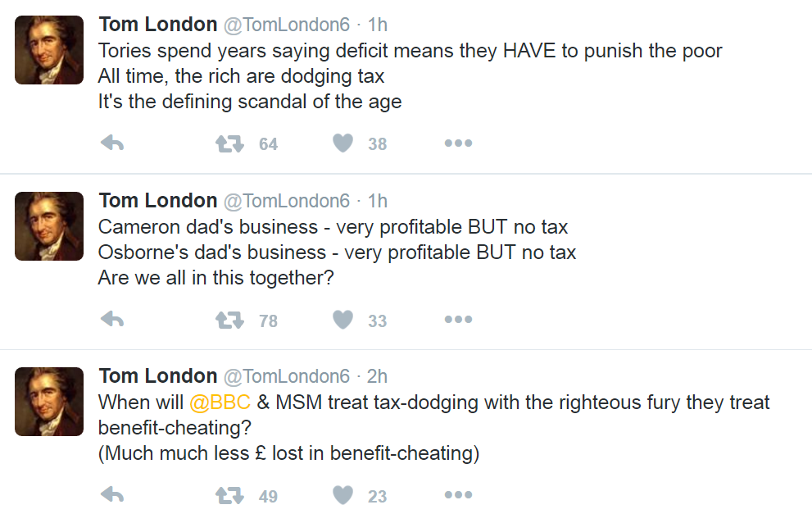
Task: Retweet the 'punish the poor' tweet
Action: (229, 144)
